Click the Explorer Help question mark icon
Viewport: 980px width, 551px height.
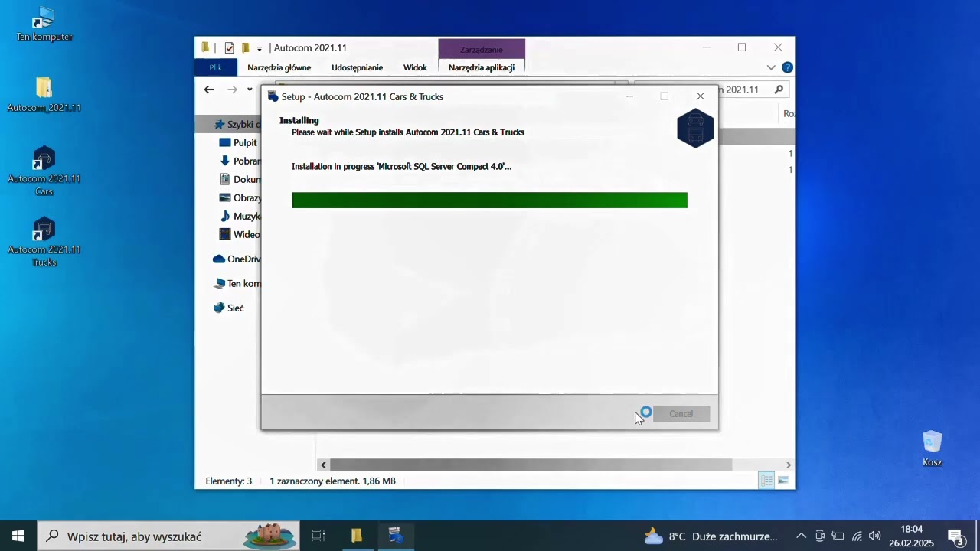[787, 67]
